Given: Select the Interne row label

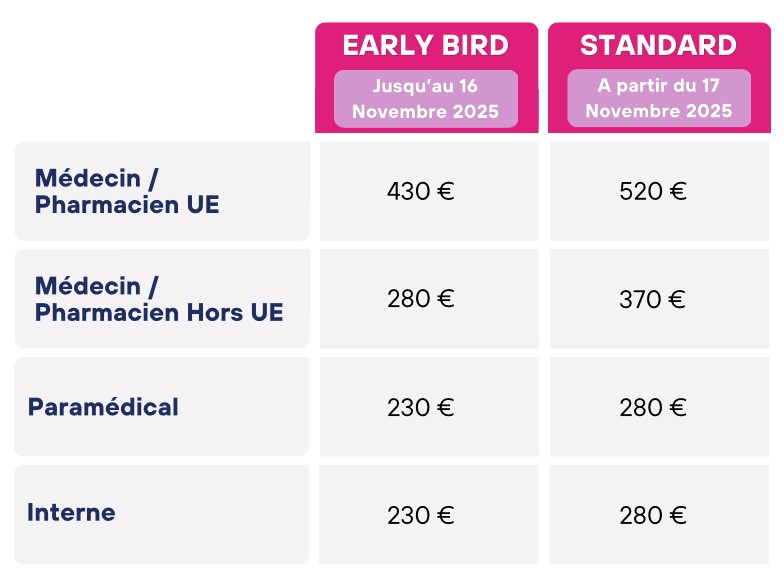Looking at the screenshot, I should click(x=71, y=512).
